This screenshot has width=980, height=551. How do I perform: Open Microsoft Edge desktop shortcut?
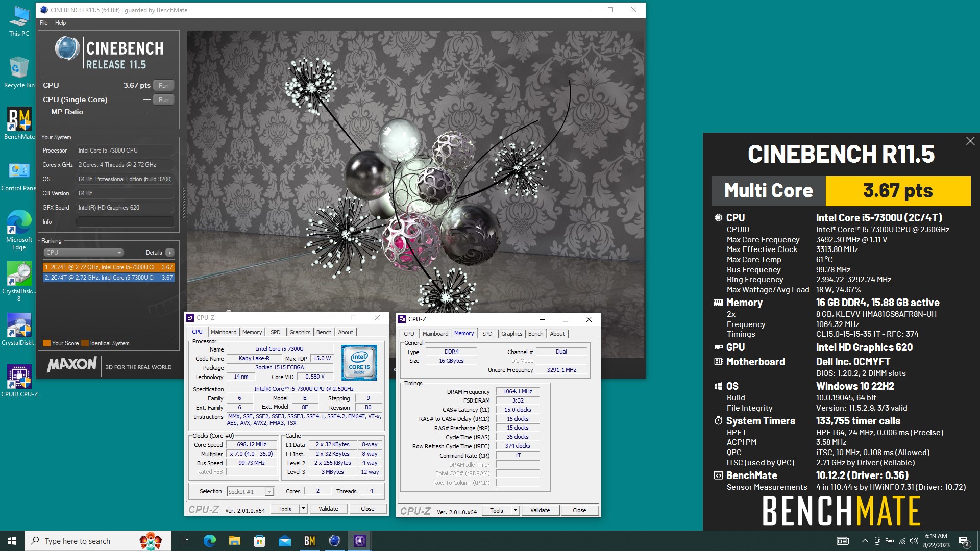[19, 230]
